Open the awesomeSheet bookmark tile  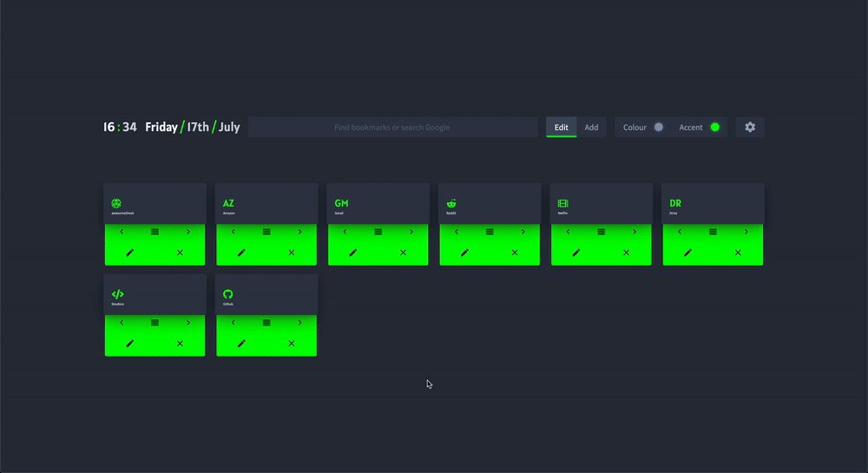(x=155, y=204)
